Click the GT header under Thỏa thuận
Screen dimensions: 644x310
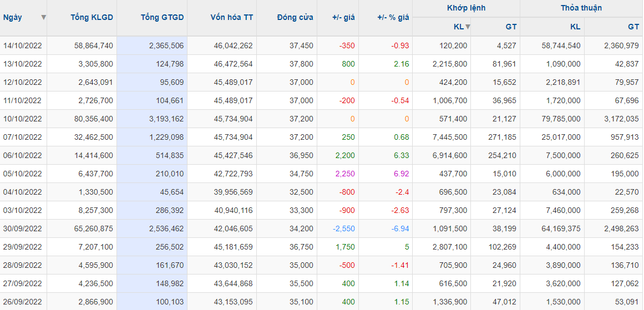click(633, 27)
